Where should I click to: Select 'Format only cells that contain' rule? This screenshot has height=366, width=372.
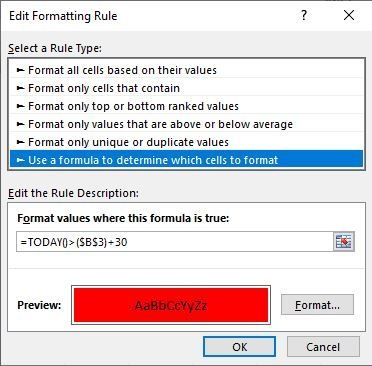[186, 88]
